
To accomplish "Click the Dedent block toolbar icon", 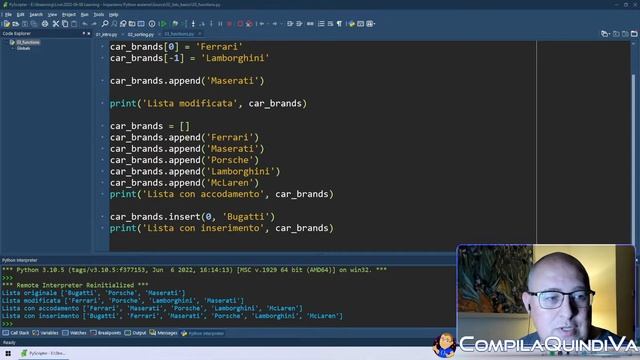I will [x=299, y=24].
